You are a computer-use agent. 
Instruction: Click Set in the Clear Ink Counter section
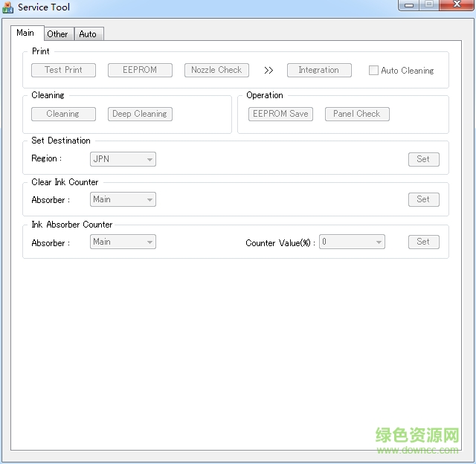pos(423,199)
